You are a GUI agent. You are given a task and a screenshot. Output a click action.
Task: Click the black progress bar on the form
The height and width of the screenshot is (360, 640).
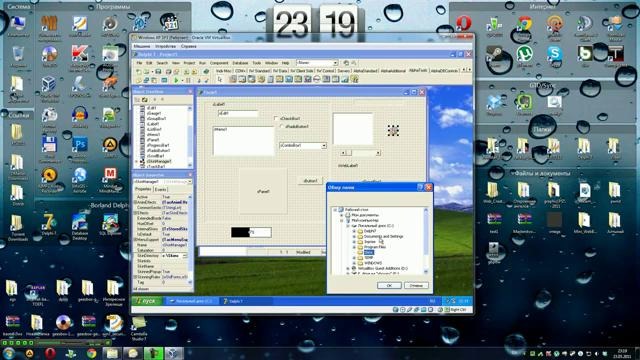(251, 232)
